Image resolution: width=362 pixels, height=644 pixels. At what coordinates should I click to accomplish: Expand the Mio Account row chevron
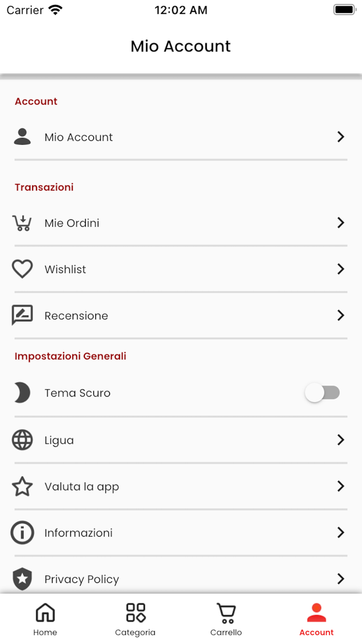341,137
